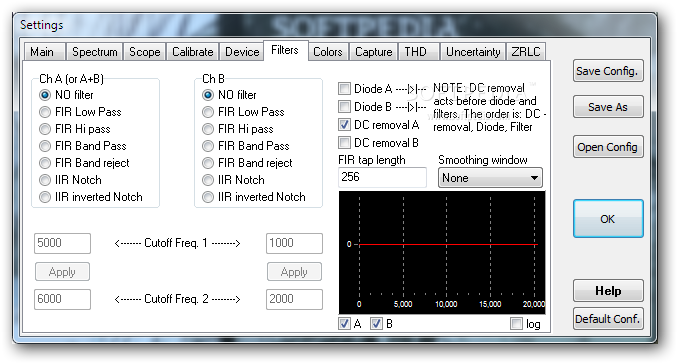Enable the Diode A checkbox
The height and width of the screenshot is (364, 678).
pyautogui.click(x=344, y=89)
